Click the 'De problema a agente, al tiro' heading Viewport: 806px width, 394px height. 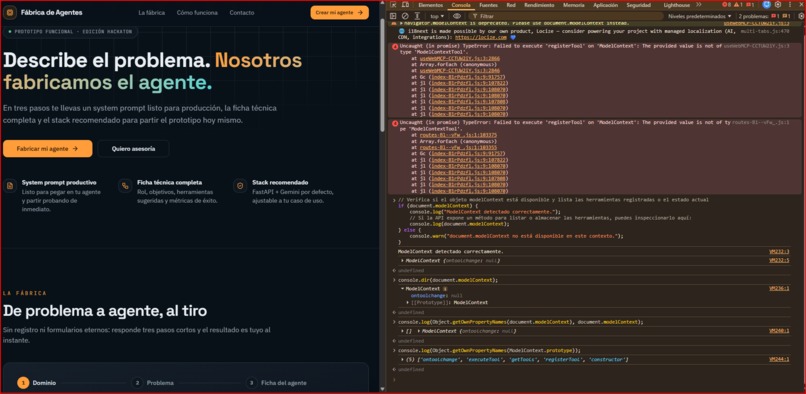click(x=105, y=311)
